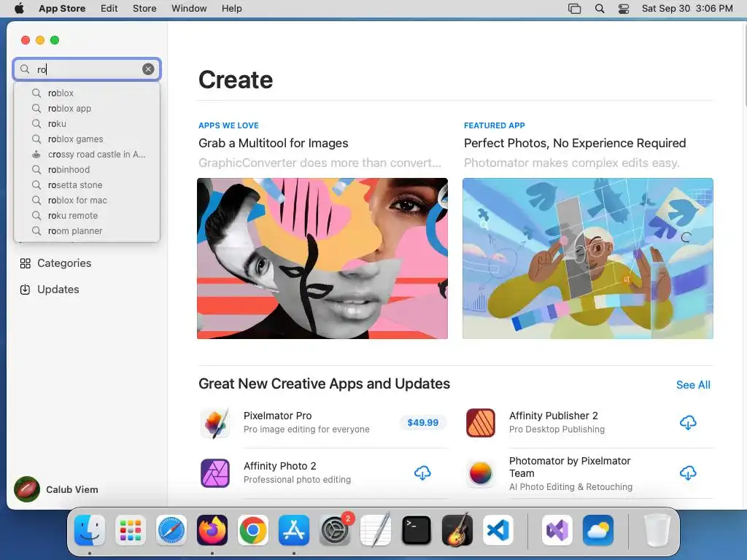Click the search field containing 'ro'
The height and width of the screenshot is (560, 747).
(x=87, y=69)
